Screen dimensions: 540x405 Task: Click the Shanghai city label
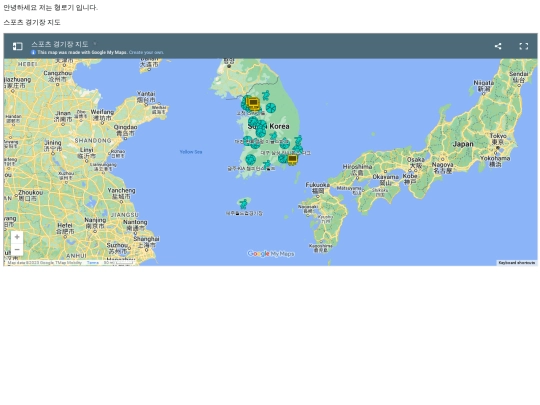146,242
